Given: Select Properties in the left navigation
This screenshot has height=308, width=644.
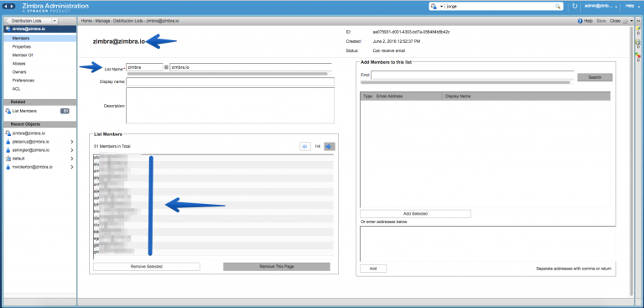Looking at the screenshot, I should pos(21,47).
